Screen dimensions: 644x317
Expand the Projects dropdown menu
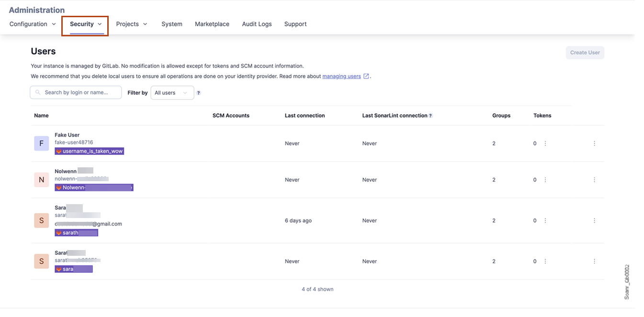pyautogui.click(x=132, y=24)
